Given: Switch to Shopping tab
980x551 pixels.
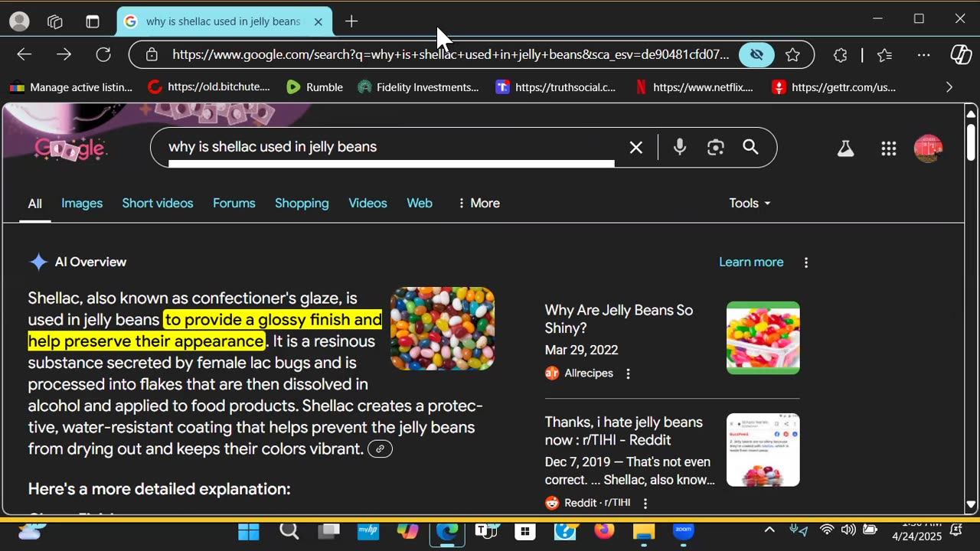Looking at the screenshot, I should (x=302, y=203).
